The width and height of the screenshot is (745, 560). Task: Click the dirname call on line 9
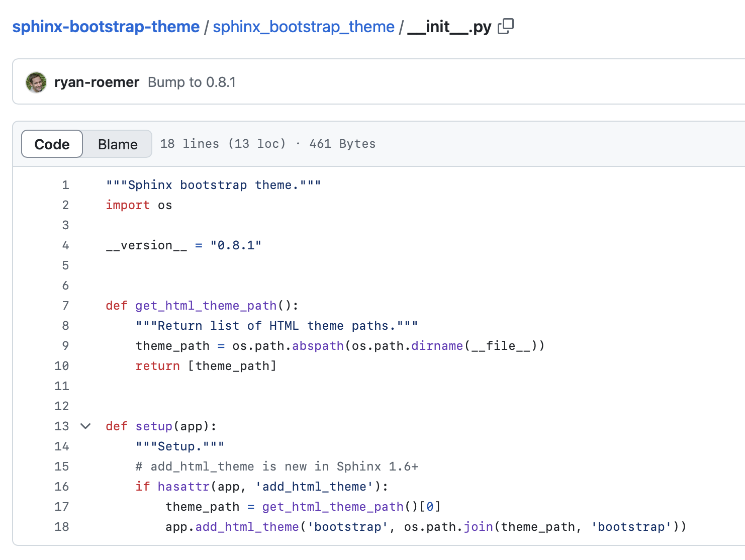437,346
